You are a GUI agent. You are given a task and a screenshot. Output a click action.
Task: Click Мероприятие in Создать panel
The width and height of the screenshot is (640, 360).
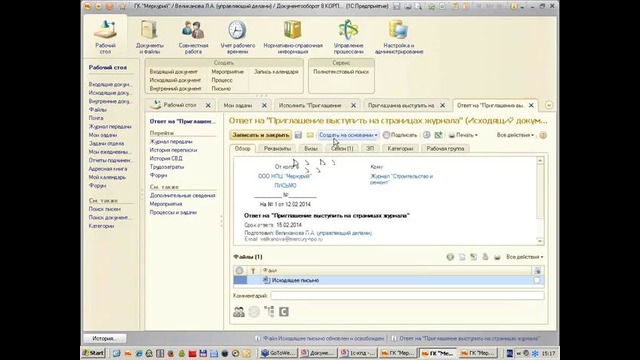227,71
